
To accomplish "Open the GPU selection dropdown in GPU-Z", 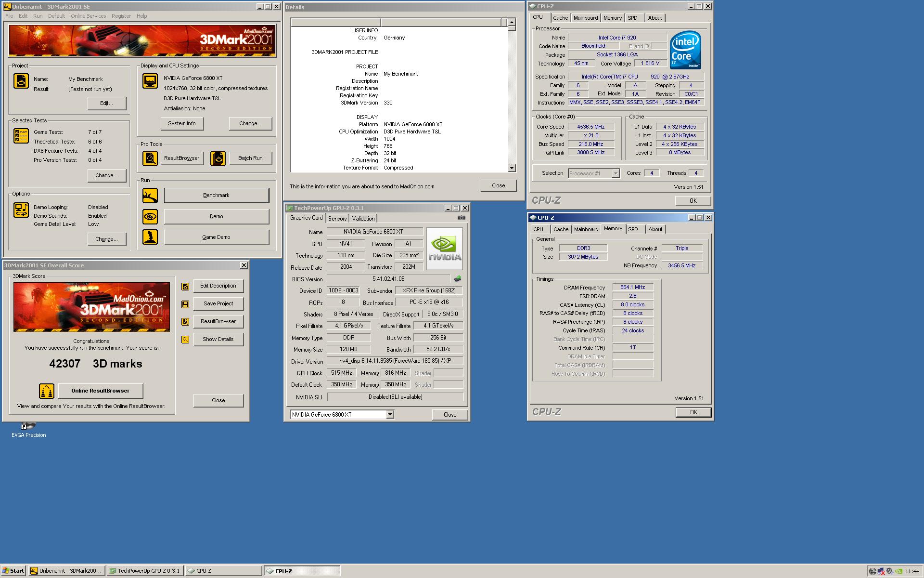I will (390, 414).
